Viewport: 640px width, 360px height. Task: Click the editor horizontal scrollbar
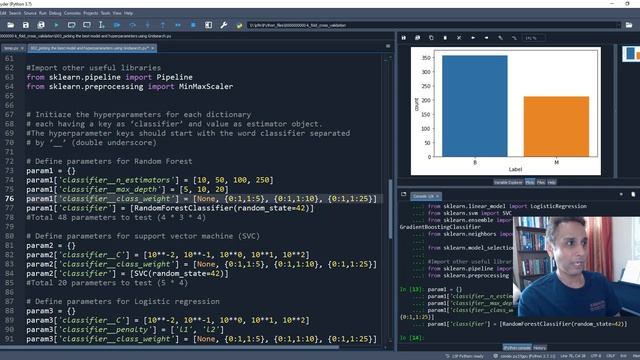click(169, 347)
